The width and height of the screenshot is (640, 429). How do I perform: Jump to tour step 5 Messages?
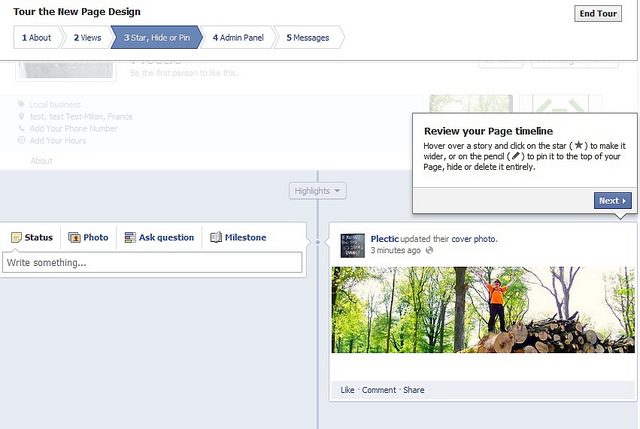click(x=308, y=38)
